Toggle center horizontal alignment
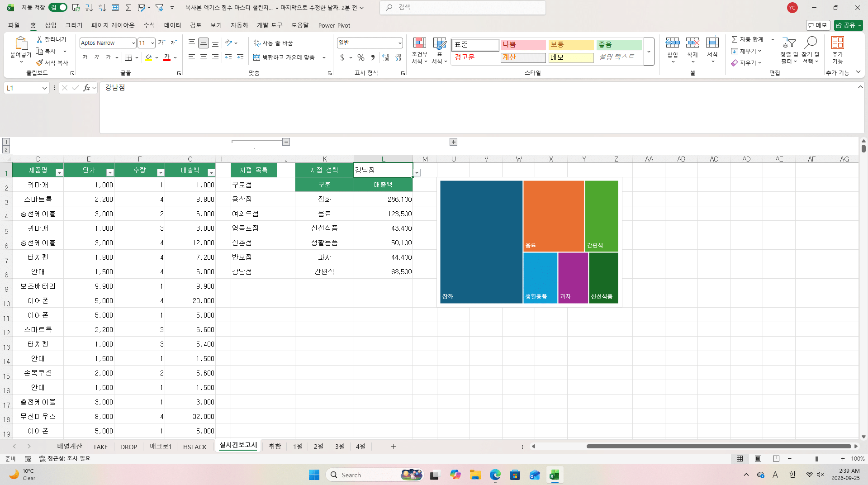Viewport: 868px width, 485px height. (x=204, y=57)
